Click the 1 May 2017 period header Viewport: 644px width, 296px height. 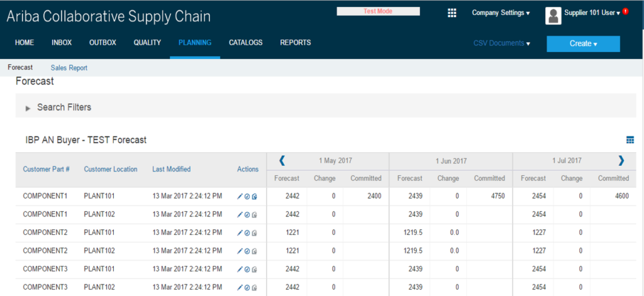(x=335, y=160)
